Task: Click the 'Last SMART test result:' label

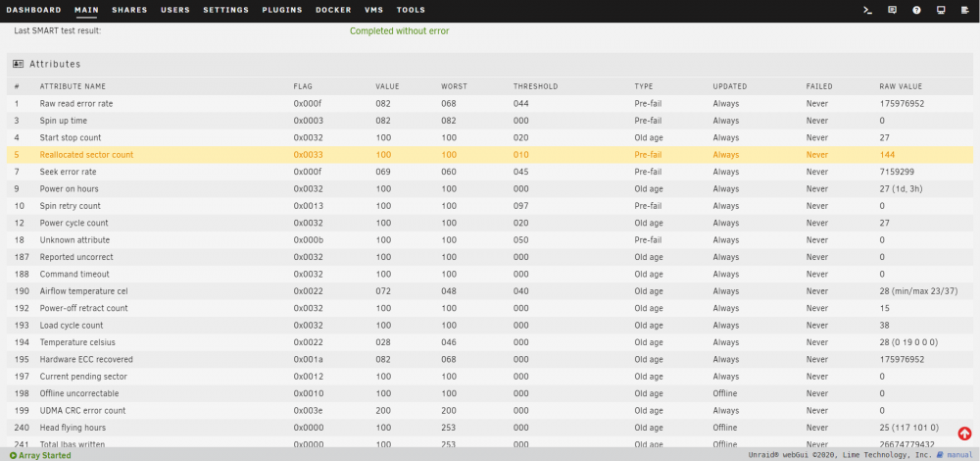Action: [58, 30]
